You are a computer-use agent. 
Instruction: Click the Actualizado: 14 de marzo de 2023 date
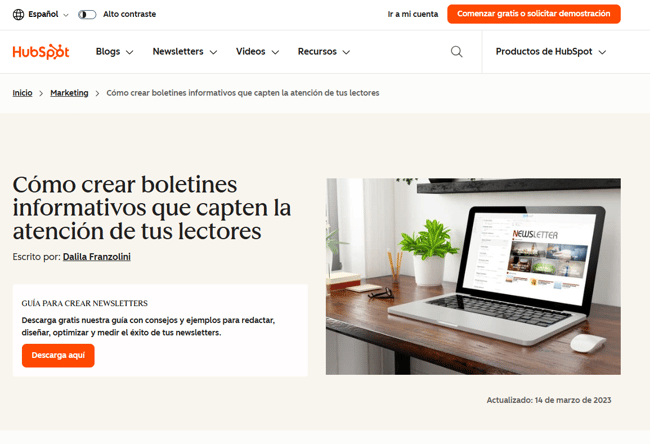pos(549,400)
